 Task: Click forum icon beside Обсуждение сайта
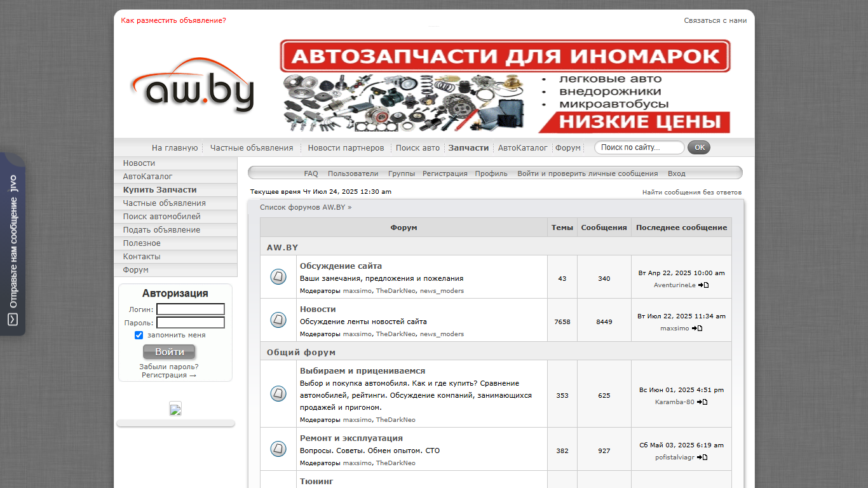278,277
